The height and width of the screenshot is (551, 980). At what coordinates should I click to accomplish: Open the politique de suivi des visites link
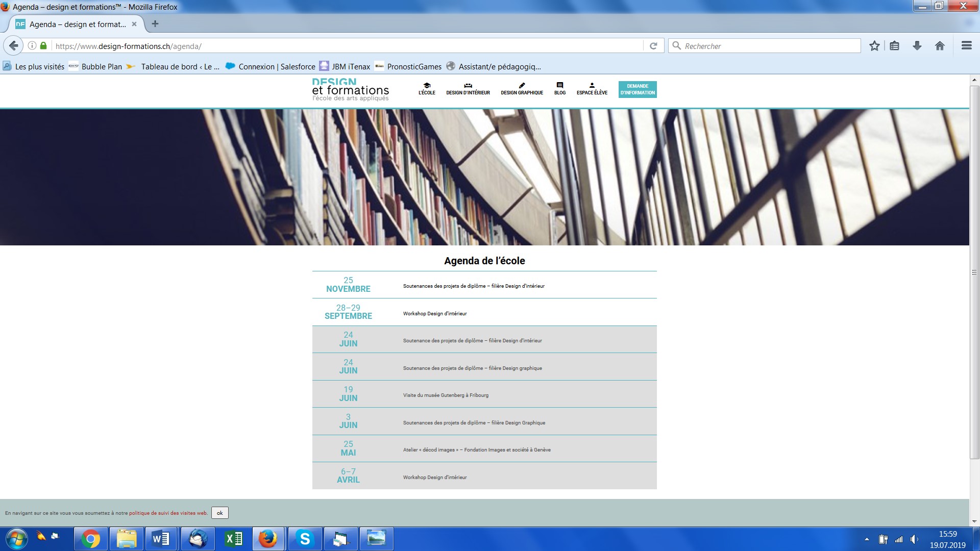click(168, 513)
